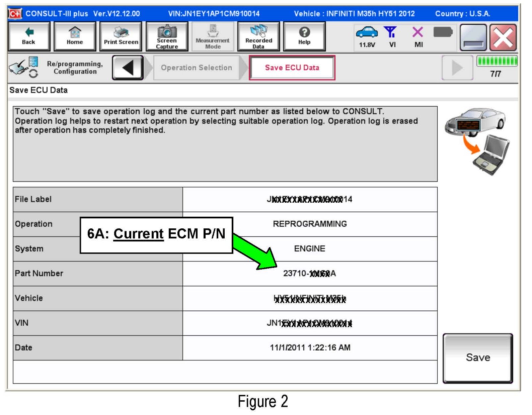Click the laptop battery status icon
Viewport: 532px width, 415px height.
pos(443,33)
